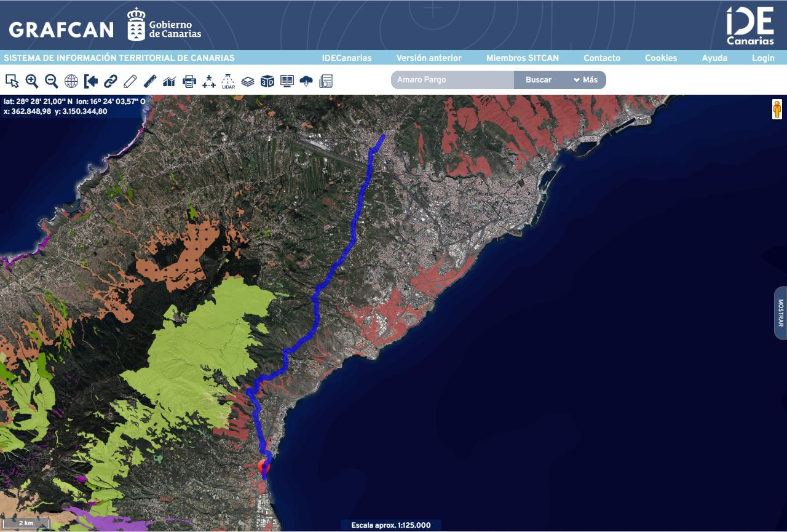This screenshot has height=532, width=787.
Task: Click the globe full extent icon
Action: coord(71,81)
